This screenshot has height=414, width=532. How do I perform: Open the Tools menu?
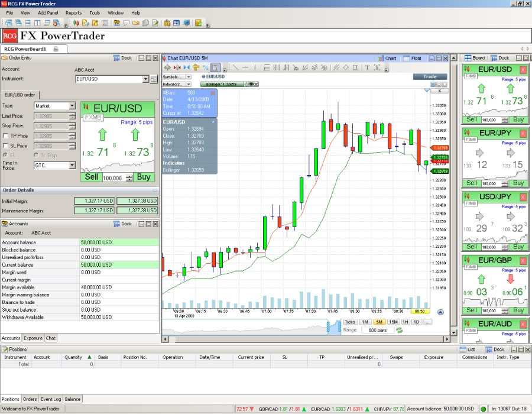pyautogui.click(x=95, y=13)
